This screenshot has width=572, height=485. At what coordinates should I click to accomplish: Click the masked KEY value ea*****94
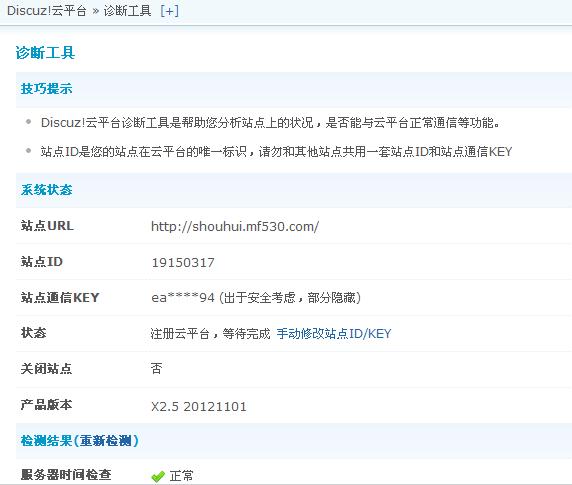[x=183, y=298]
